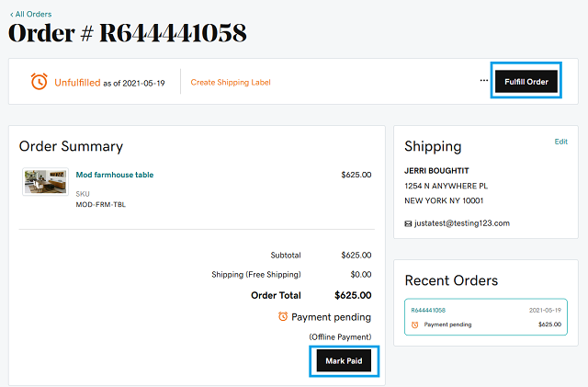Click the clock icon in Recent Orders card

pyautogui.click(x=414, y=324)
